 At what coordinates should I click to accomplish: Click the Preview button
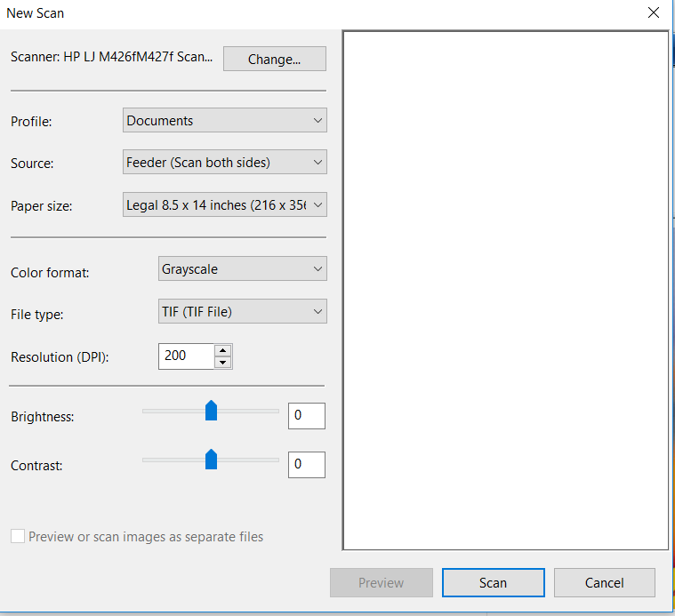click(x=382, y=583)
